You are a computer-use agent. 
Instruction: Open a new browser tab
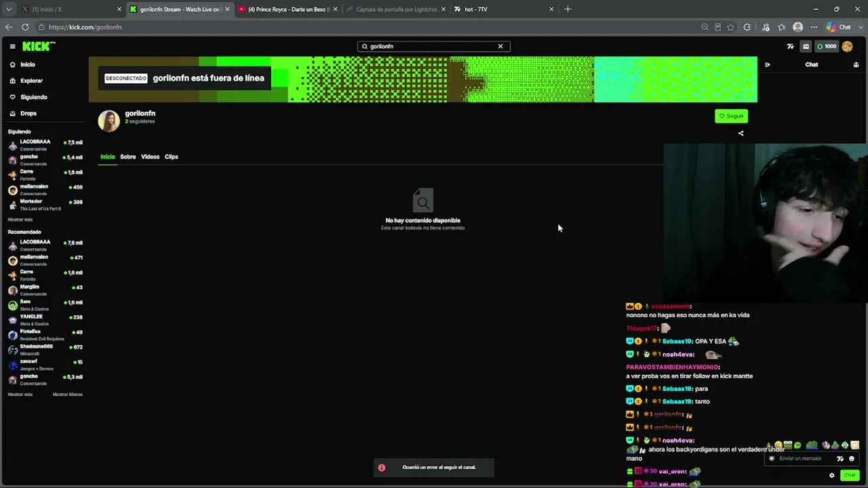click(x=568, y=9)
